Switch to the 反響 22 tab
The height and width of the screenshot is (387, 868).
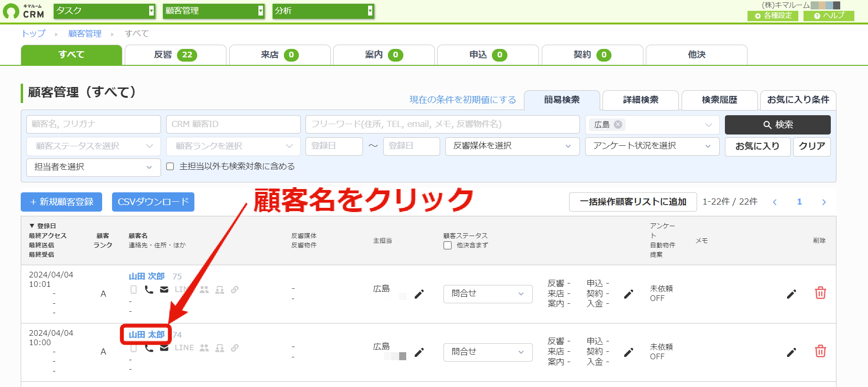(x=175, y=55)
